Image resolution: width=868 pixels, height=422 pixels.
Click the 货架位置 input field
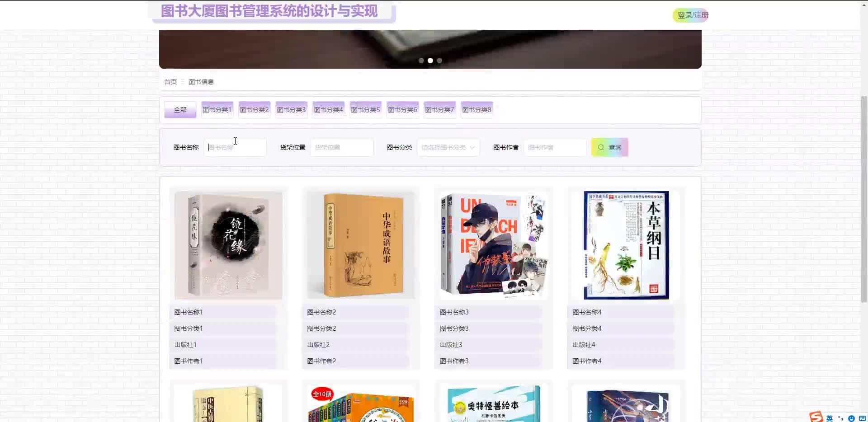coord(341,147)
